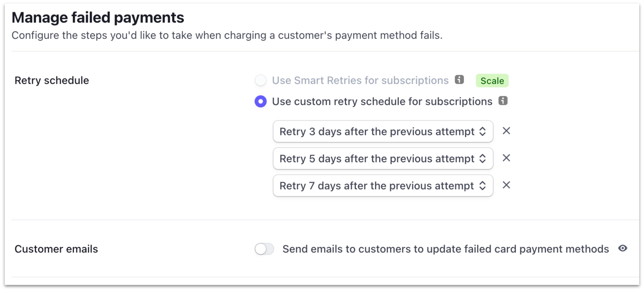This screenshot has height=289, width=644.
Task: Click Send emails to customers label text
Action: [x=445, y=249]
